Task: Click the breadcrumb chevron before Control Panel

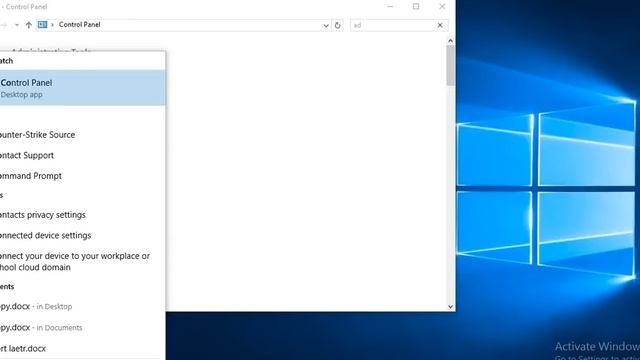Action: pyautogui.click(x=52, y=25)
